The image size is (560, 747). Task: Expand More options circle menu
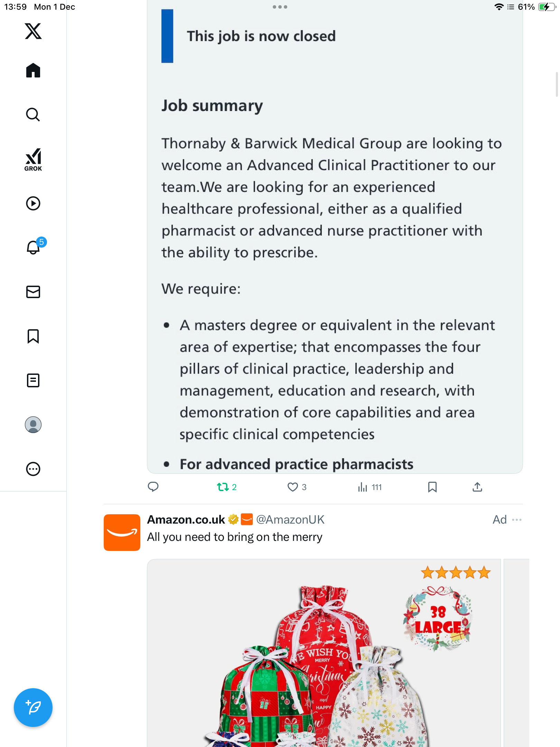click(x=33, y=469)
